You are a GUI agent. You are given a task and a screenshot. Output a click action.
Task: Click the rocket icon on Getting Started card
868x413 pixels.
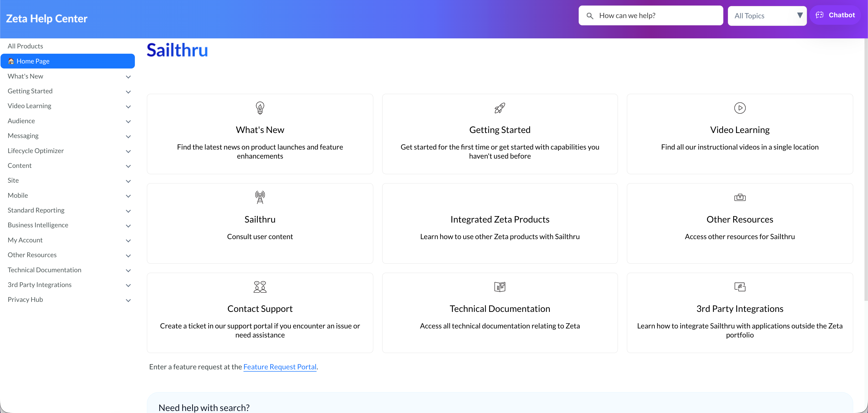pyautogui.click(x=500, y=108)
